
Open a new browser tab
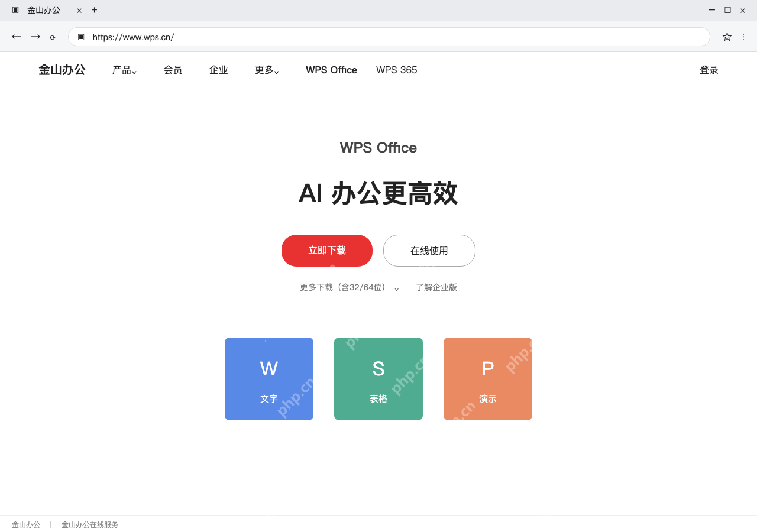click(x=94, y=10)
